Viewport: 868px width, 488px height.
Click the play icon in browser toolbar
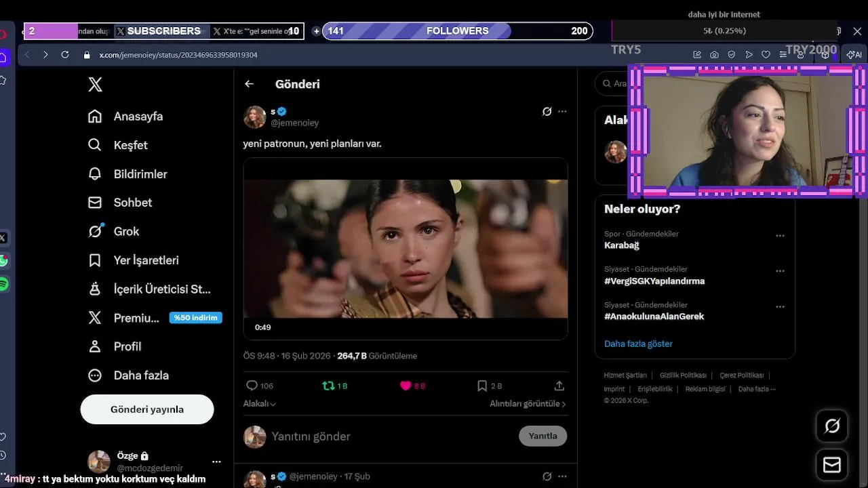pos(749,55)
